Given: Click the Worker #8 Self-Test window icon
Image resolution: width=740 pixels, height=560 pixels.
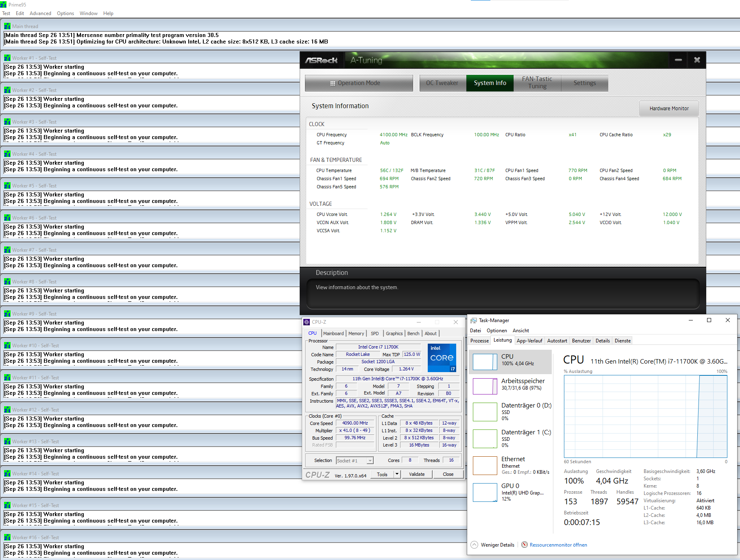Looking at the screenshot, I should click(7, 281).
